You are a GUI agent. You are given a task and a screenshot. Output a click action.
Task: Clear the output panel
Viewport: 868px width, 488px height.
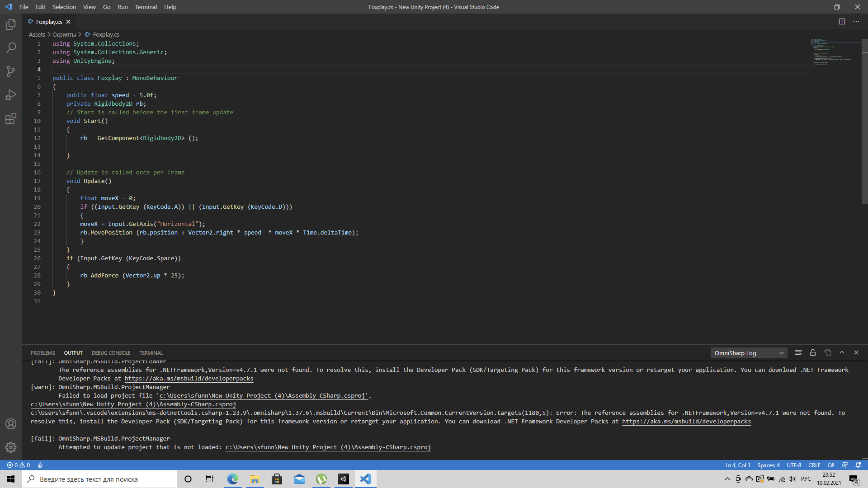(798, 352)
